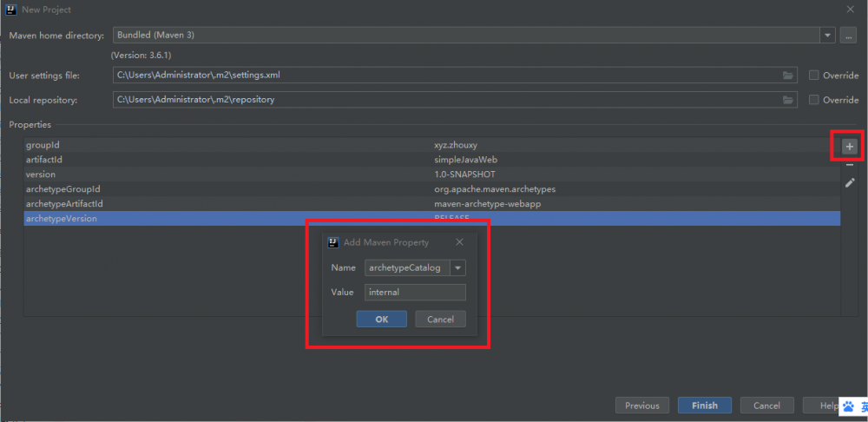Click the value xyz.zhouxy
Screen dimensions: 868x422
(x=456, y=145)
